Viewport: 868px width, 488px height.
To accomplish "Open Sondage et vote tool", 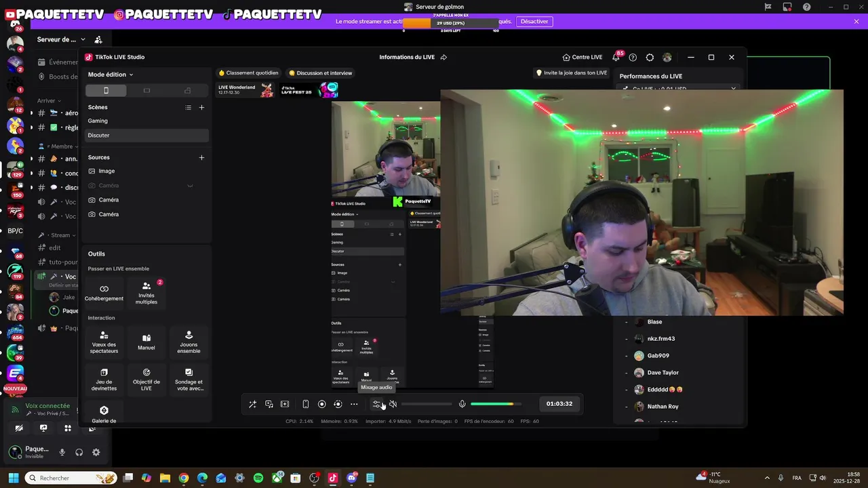I will click(x=189, y=380).
